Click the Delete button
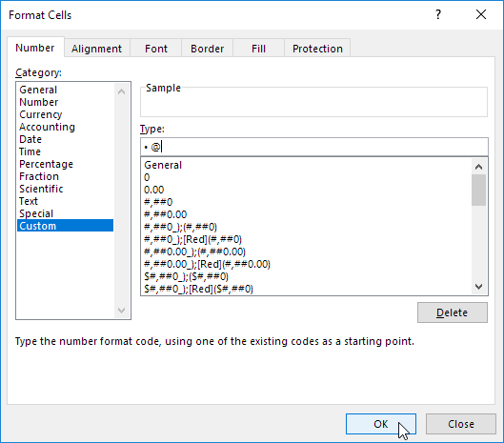504x443 pixels. click(453, 312)
